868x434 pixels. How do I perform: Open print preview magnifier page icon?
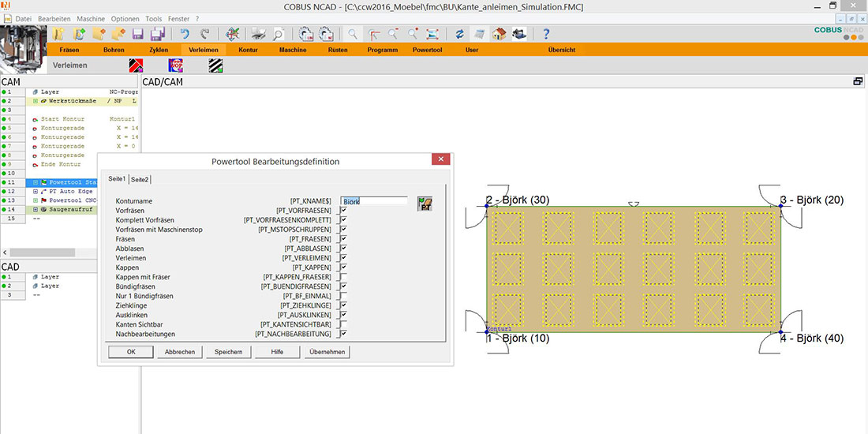click(278, 34)
